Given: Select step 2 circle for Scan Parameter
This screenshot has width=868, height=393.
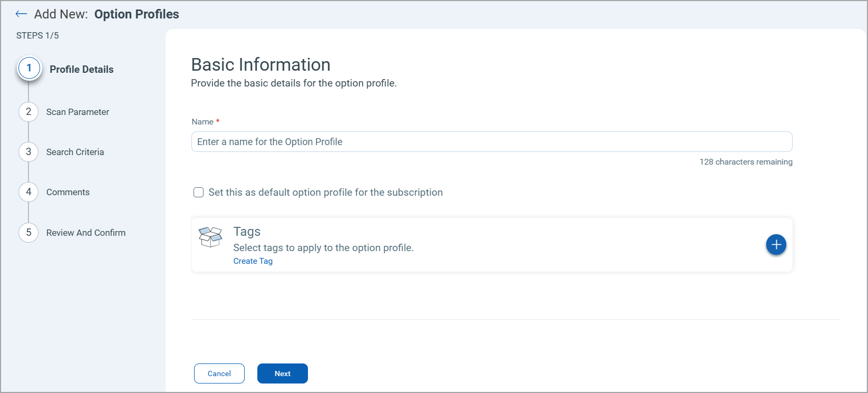Looking at the screenshot, I should [28, 112].
